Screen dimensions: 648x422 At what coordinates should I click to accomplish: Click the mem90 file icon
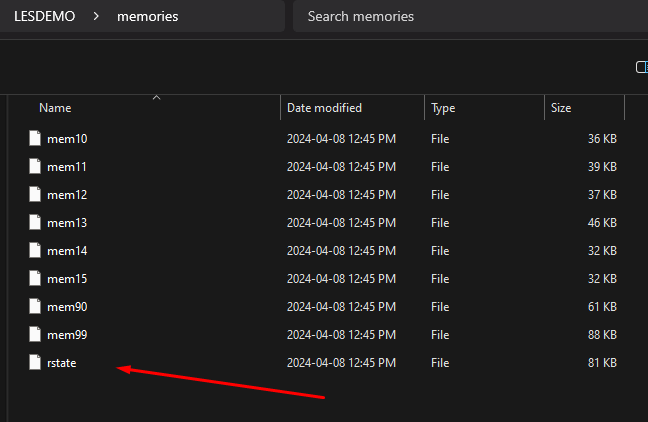(35, 306)
